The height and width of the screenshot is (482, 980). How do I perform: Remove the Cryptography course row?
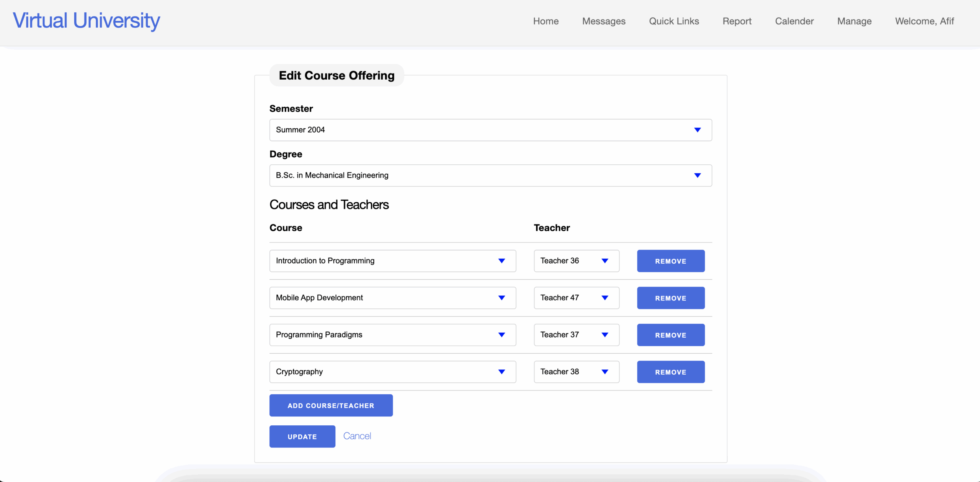pos(670,372)
